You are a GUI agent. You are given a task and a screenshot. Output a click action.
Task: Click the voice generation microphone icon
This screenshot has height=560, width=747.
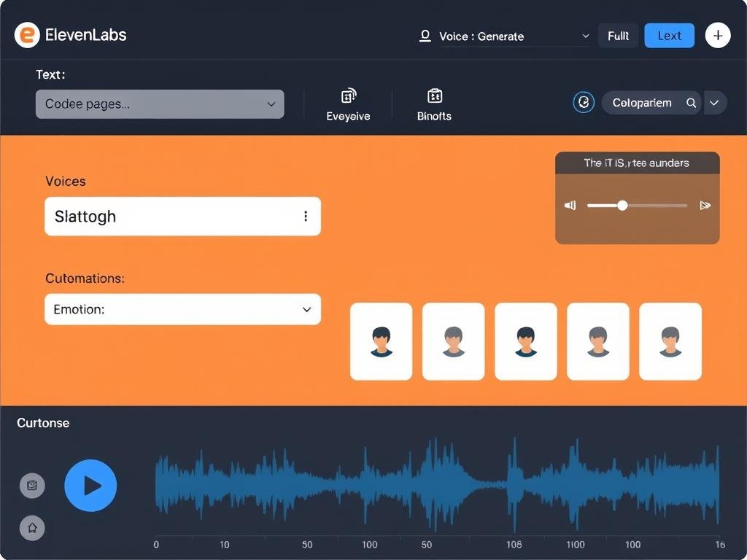coord(425,35)
